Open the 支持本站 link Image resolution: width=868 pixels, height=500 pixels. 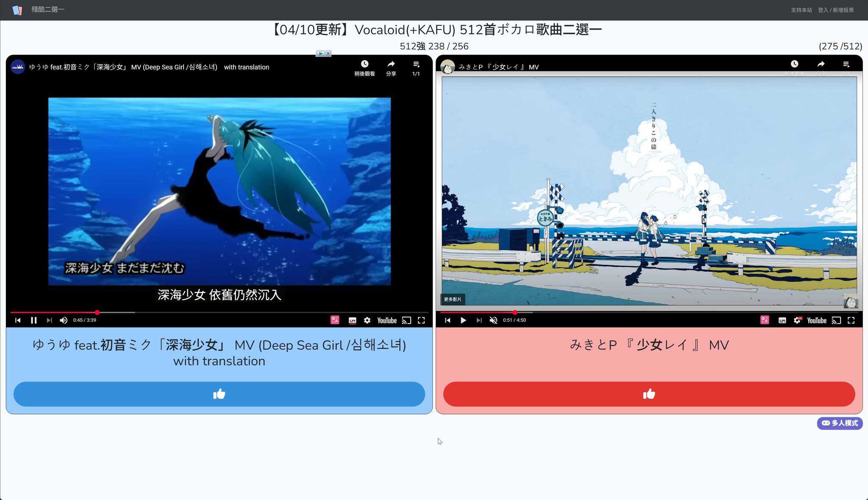[x=801, y=10]
